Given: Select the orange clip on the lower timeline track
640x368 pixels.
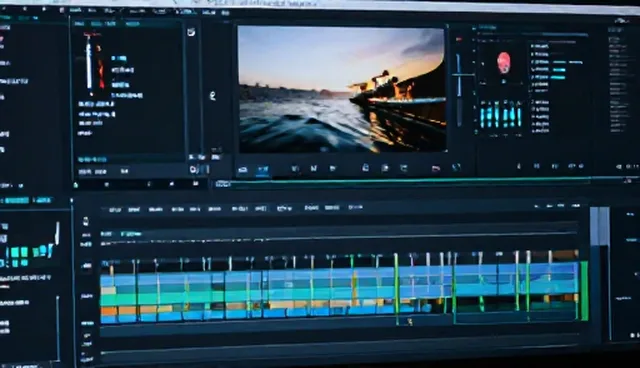Looking at the screenshot, I should (109, 311).
